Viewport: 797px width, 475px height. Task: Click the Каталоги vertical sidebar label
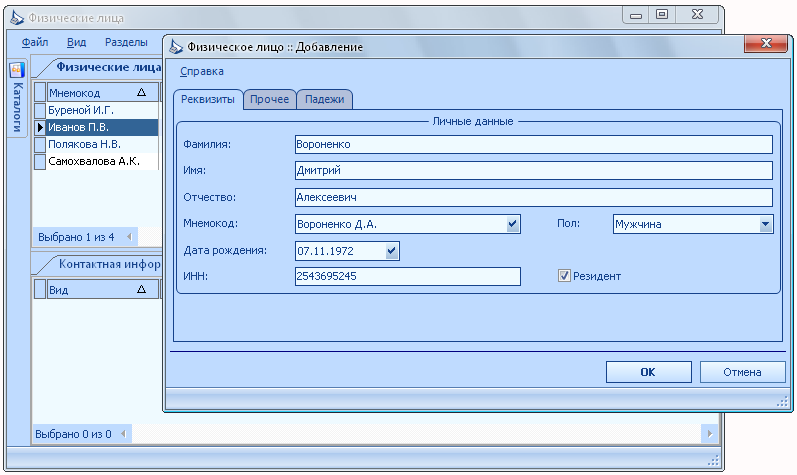click(x=17, y=107)
